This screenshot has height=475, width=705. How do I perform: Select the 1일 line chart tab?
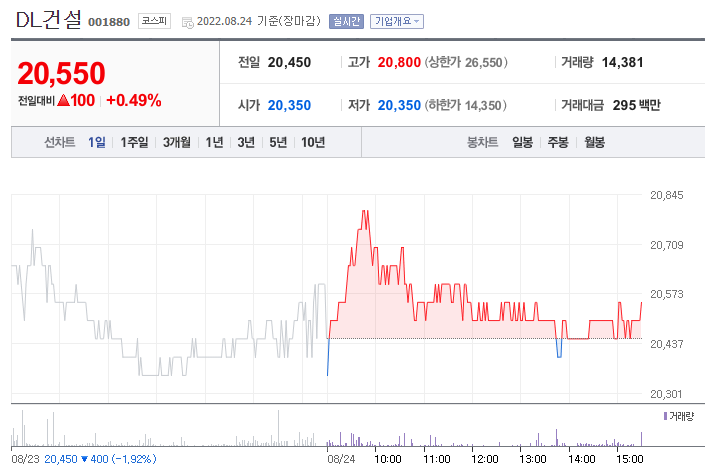(97, 142)
